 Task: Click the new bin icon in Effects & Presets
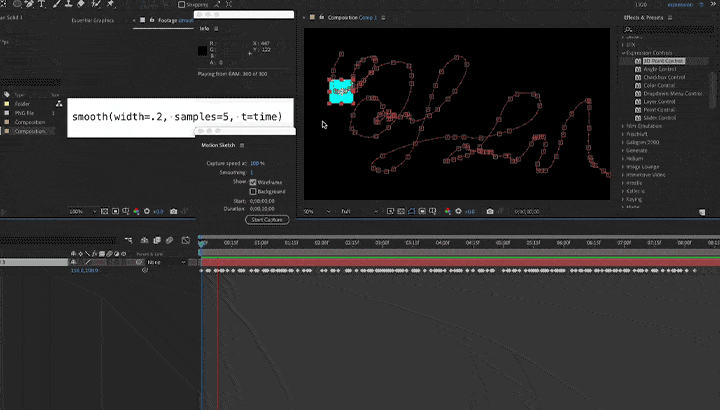pos(702,212)
